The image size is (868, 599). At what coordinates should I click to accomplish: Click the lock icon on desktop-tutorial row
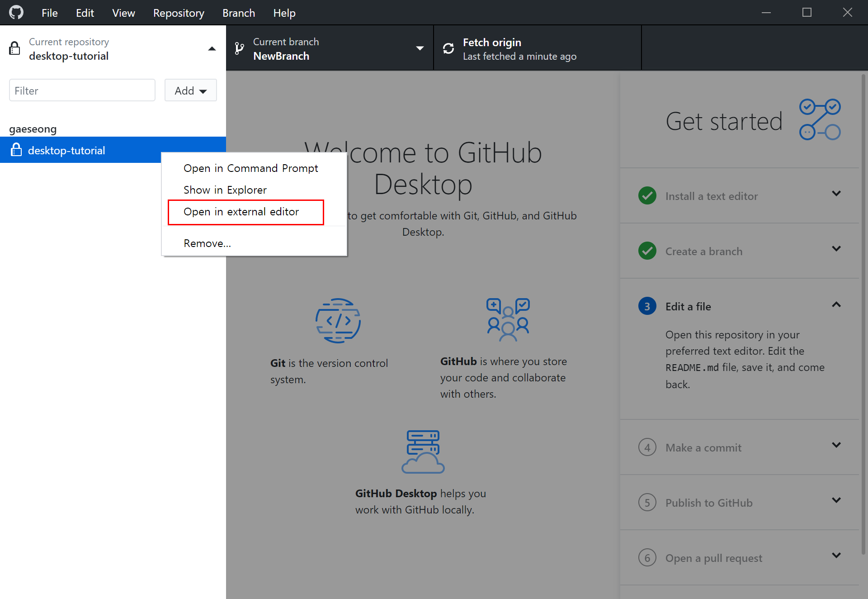[x=16, y=150]
